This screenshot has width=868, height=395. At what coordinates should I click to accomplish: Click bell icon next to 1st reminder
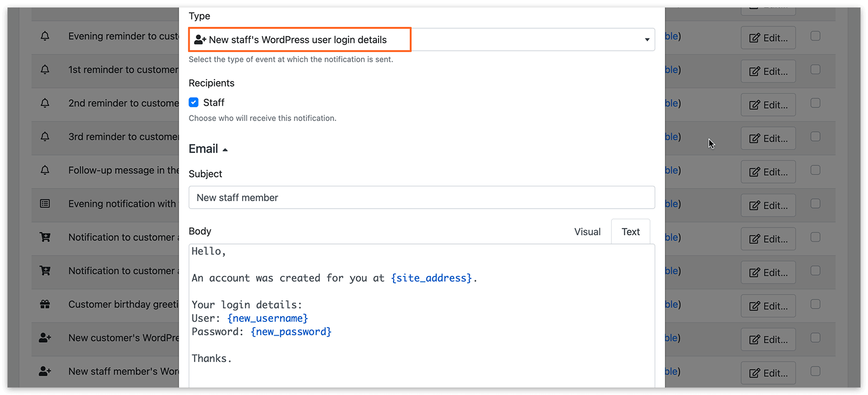[45, 70]
